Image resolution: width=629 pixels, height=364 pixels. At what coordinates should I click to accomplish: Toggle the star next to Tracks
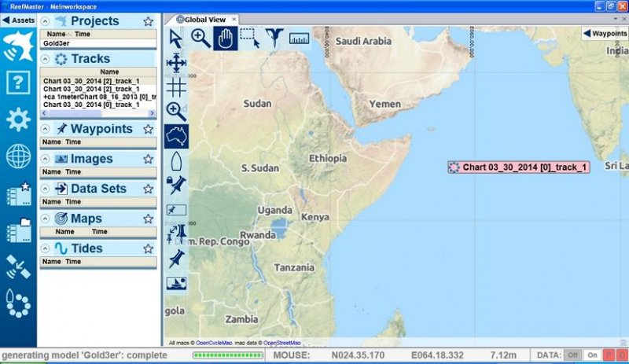pos(148,59)
